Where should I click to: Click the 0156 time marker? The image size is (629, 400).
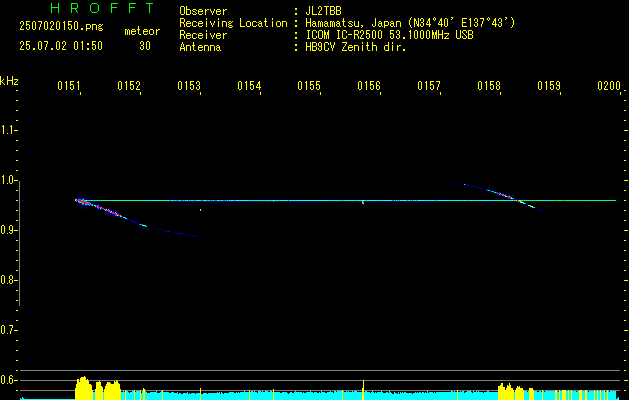[x=369, y=86]
